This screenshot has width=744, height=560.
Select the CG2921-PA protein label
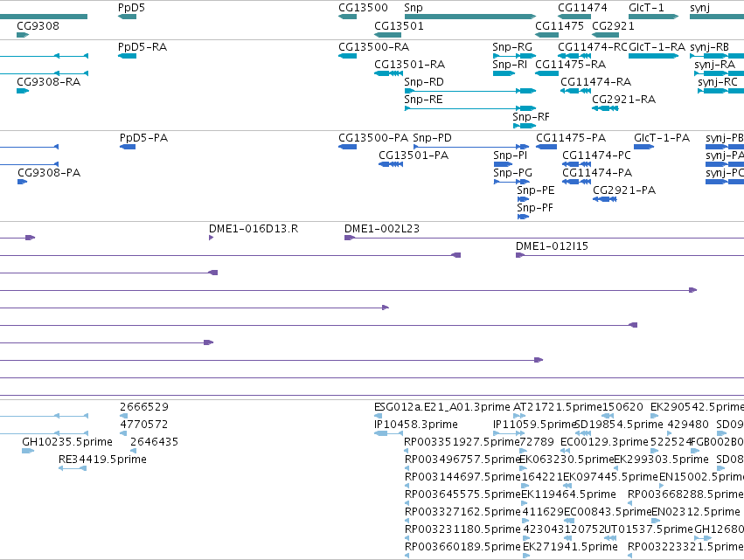click(x=624, y=190)
